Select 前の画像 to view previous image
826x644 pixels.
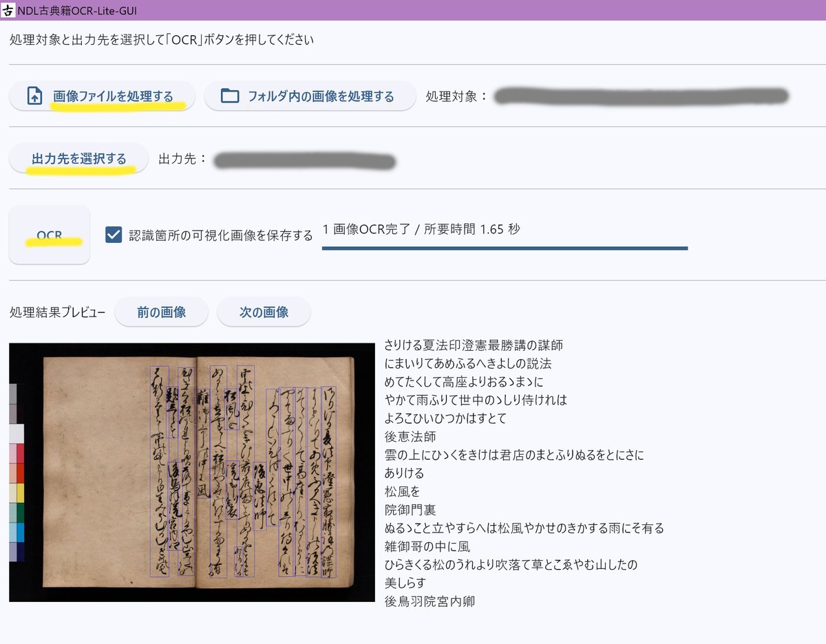click(x=161, y=312)
